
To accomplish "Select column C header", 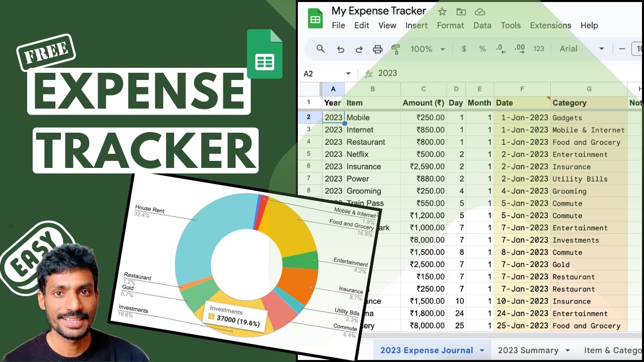I will point(423,89).
